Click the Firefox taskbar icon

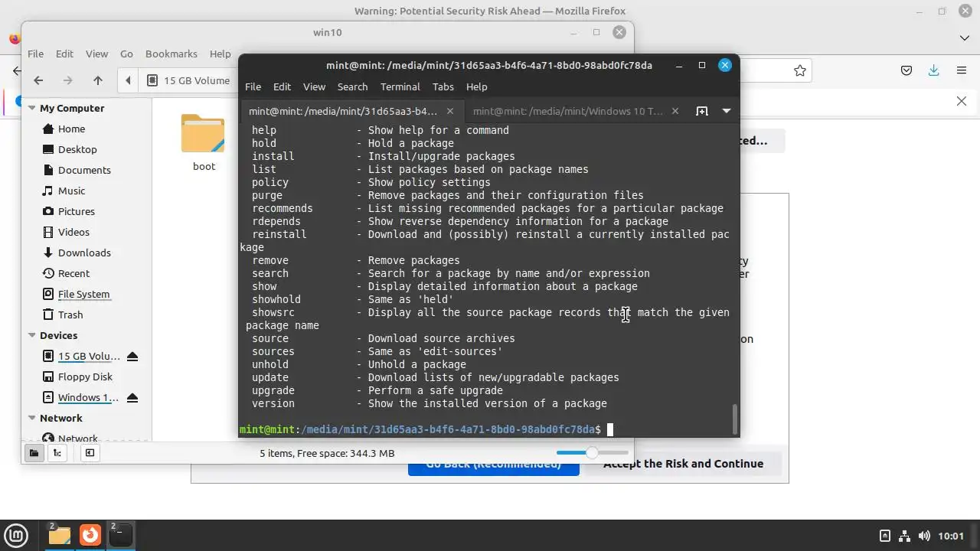[90, 535]
